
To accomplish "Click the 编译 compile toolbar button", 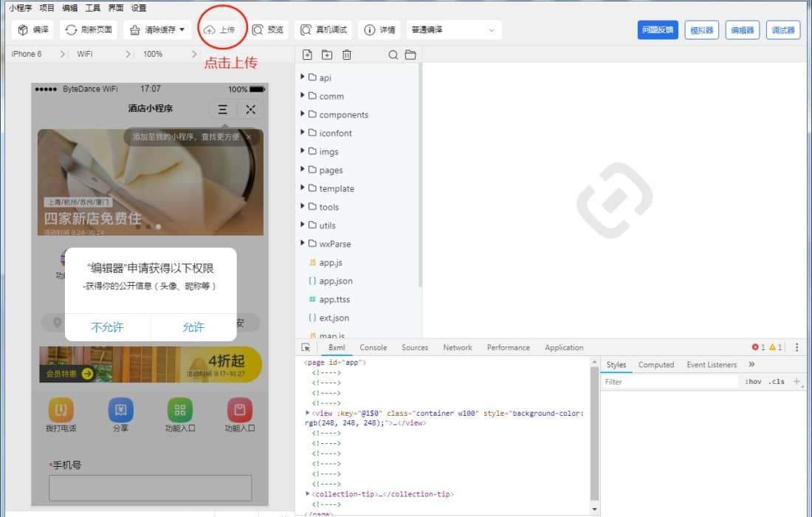I will tap(33, 30).
